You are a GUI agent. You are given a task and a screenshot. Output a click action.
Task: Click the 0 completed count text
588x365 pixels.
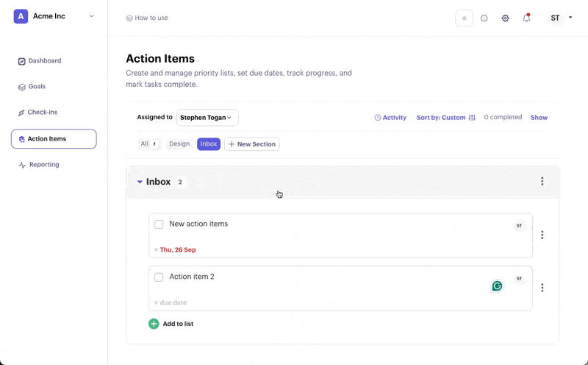coord(503,117)
